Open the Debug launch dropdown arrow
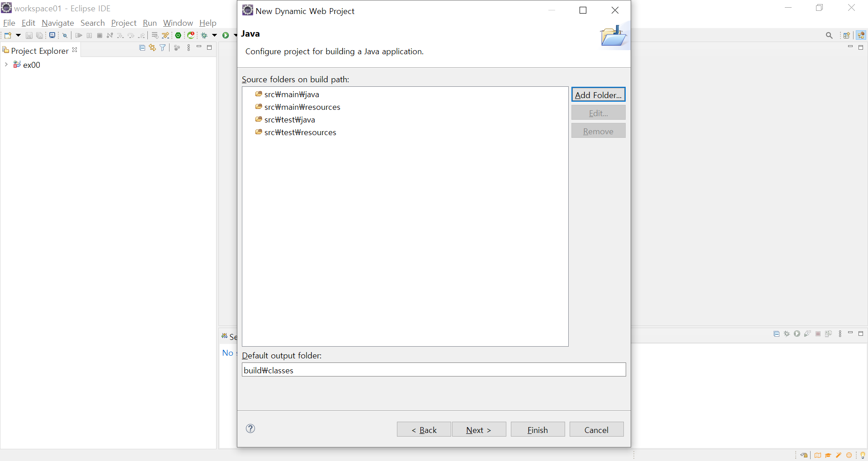868x461 pixels. [x=215, y=35]
